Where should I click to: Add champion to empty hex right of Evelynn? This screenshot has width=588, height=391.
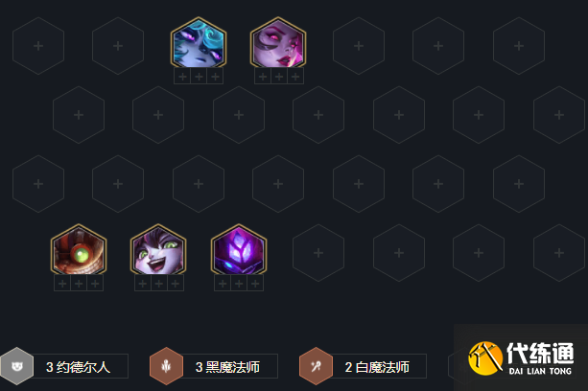click(359, 46)
